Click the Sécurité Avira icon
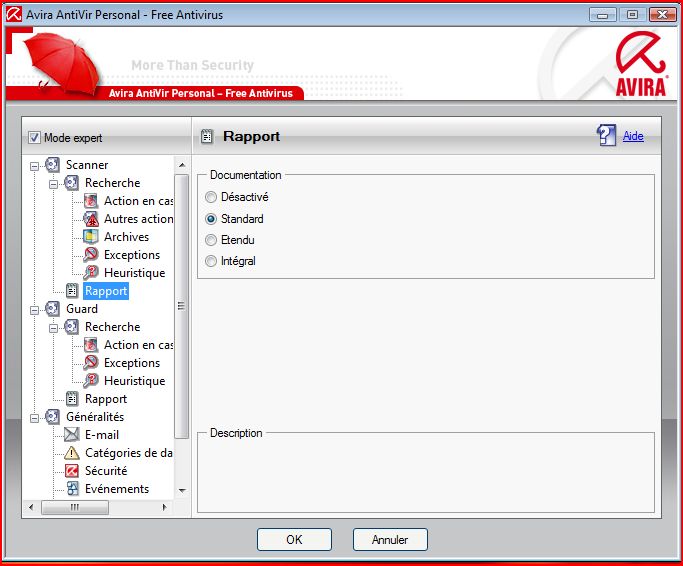 (x=71, y=471)
